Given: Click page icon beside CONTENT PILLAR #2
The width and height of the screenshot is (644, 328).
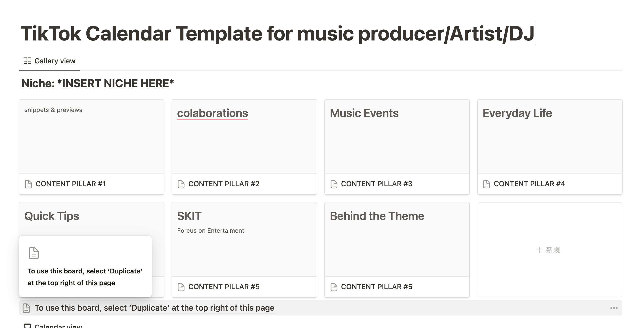Looking at the screenshot, I should click(x=181, y=184).
